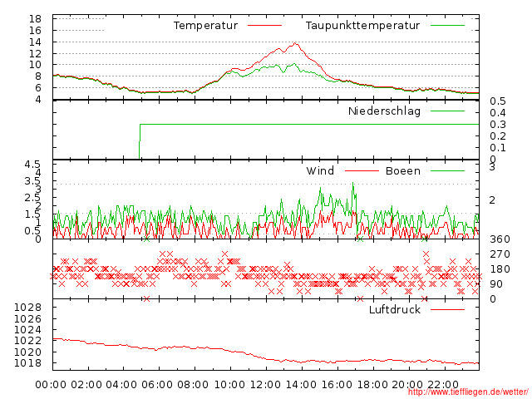This screenshot has height=399, width=532.
Task: Click the 1018 pressure axis value
Action: click(27, 363)
